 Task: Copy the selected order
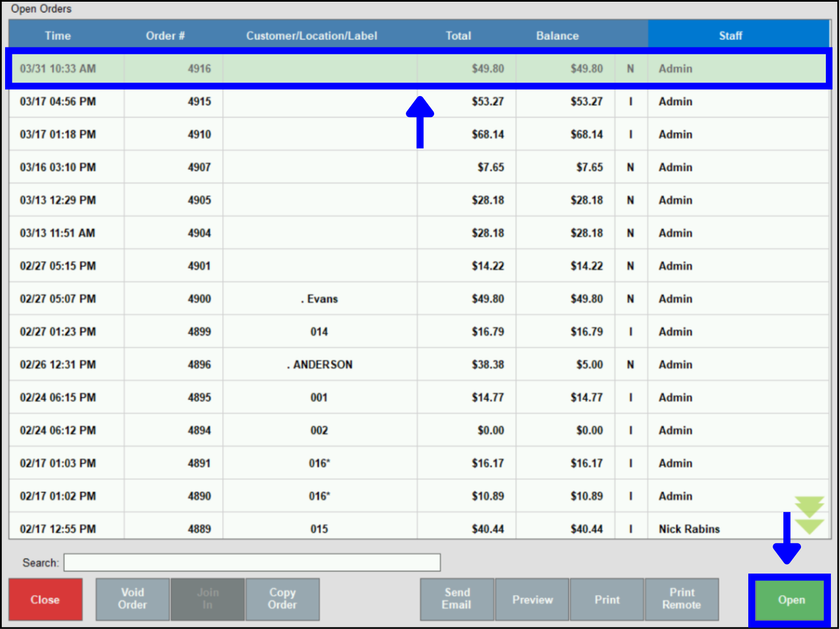pyautogui.click(x=282, y=600)
